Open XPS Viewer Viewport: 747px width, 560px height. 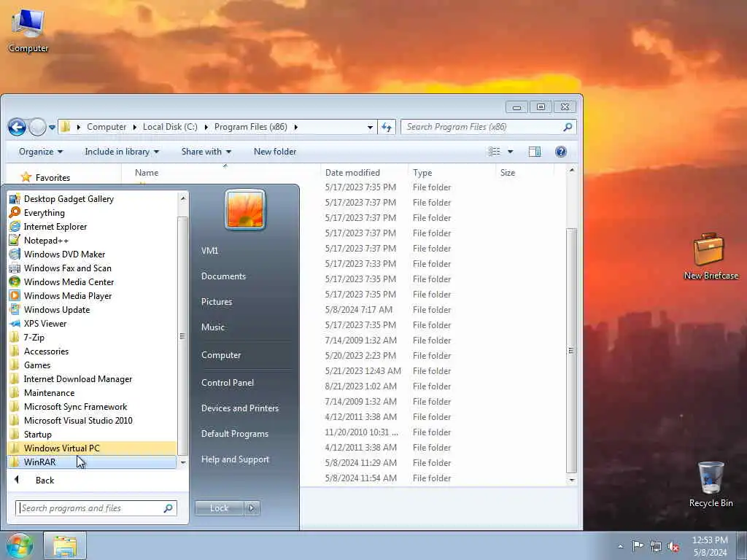[91, 323]
